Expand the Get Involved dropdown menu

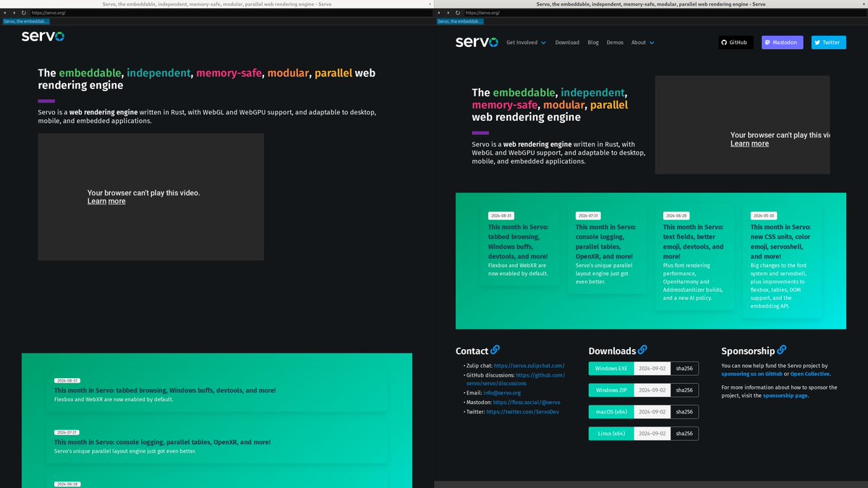(x=526, y=43)
